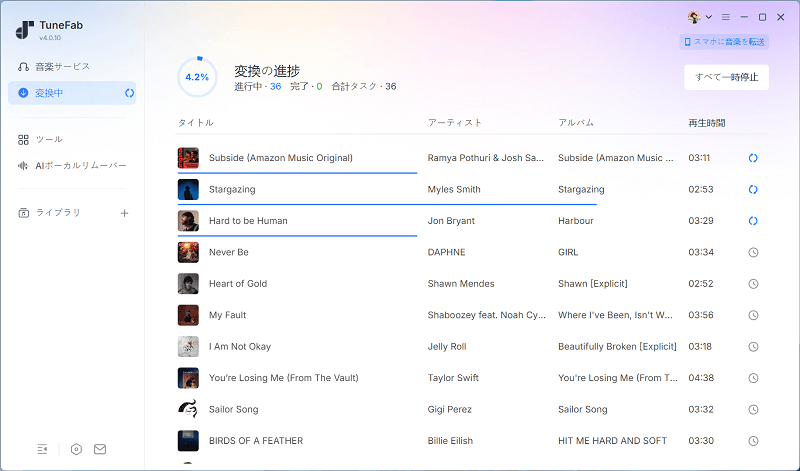
Task: Add a new library with the plus icon
Action: click(x=124, y=213)
